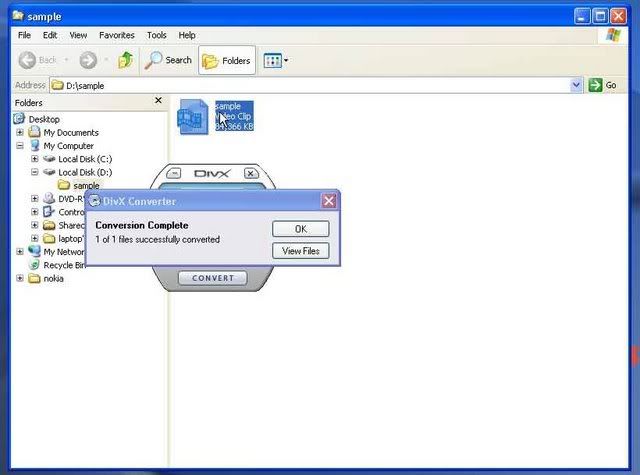This screenshot has height=475, width=640.
Task: Expand the DVD drive node
Action: [x=35, y=199]
